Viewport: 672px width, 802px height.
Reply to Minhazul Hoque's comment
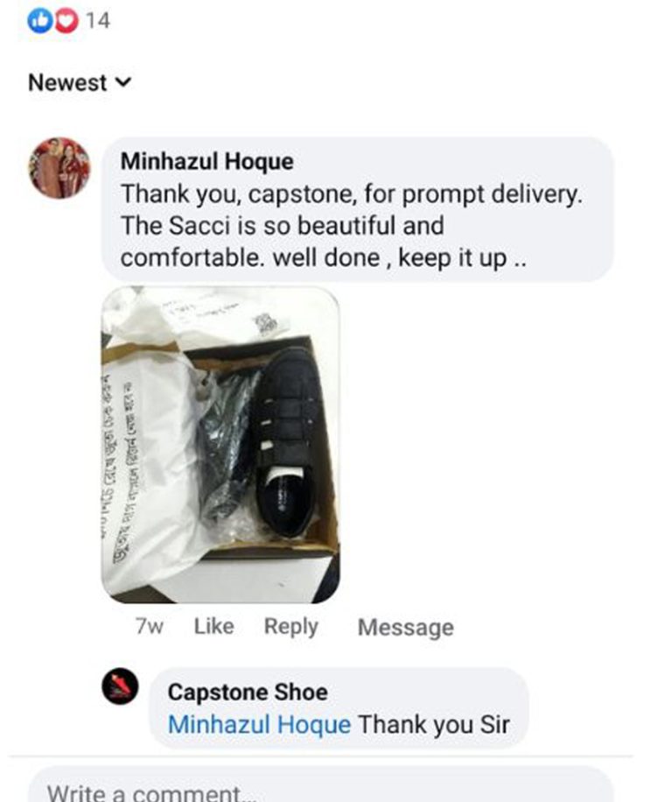point(290,627)
